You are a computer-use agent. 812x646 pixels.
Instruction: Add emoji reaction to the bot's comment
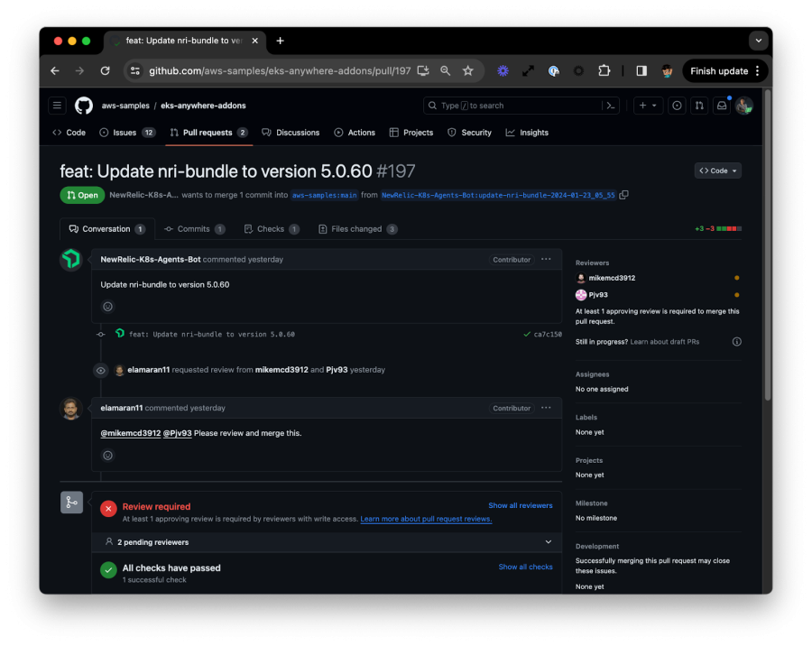tap(108, 307)
